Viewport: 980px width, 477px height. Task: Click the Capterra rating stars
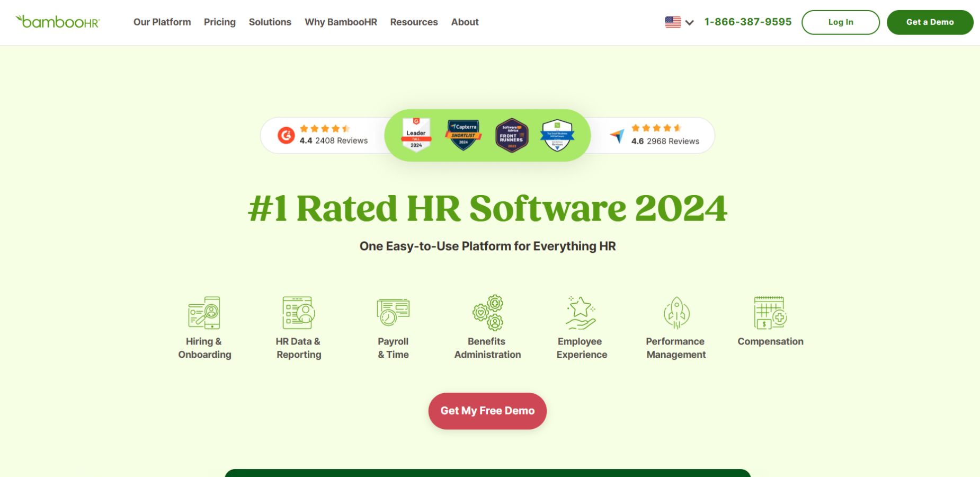click(x=656, y=128)
